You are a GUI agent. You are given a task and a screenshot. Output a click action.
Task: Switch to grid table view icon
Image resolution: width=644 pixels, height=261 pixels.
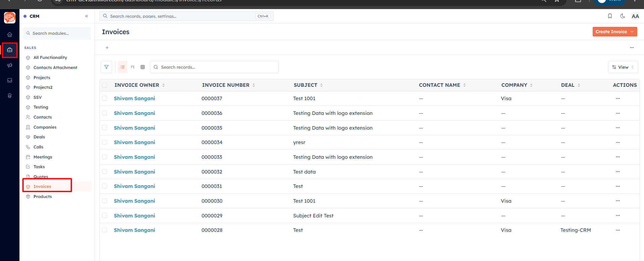(x=143, y=67)
